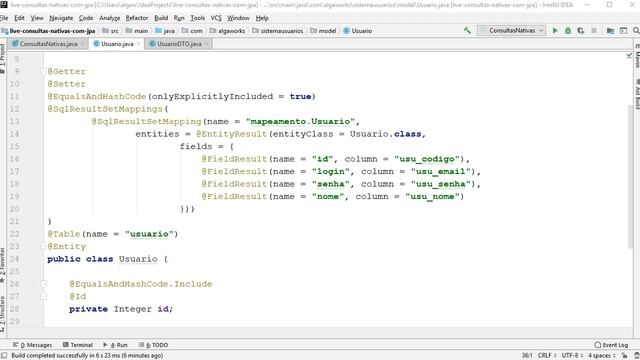Open the ConsultasNativas run configuration dropdown
The image size is (640, 360).
pos(512,31)
